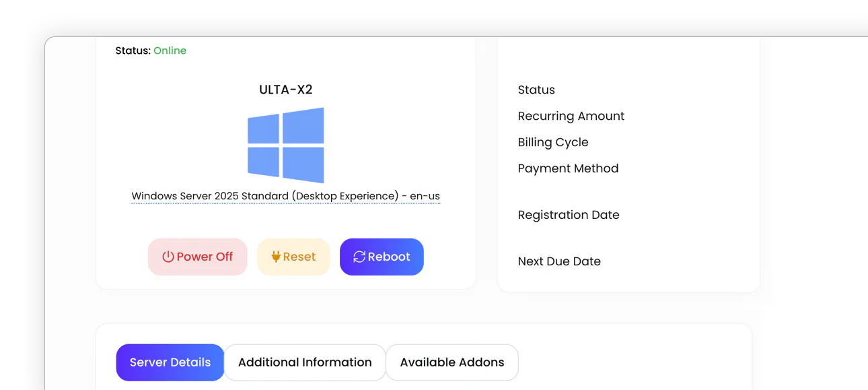Open the Available Addons tab

(x=451, y=362)
